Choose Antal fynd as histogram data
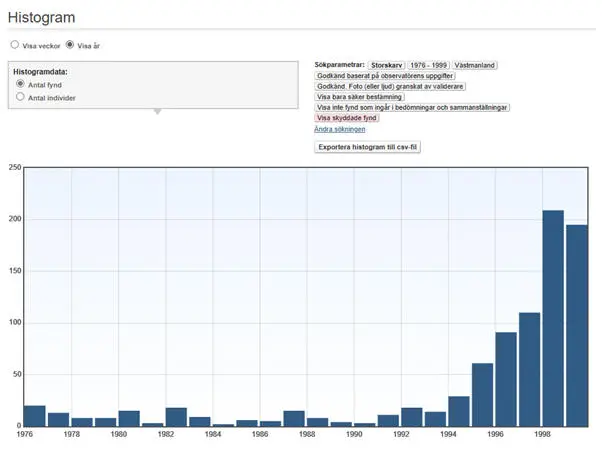 point(21,85)
